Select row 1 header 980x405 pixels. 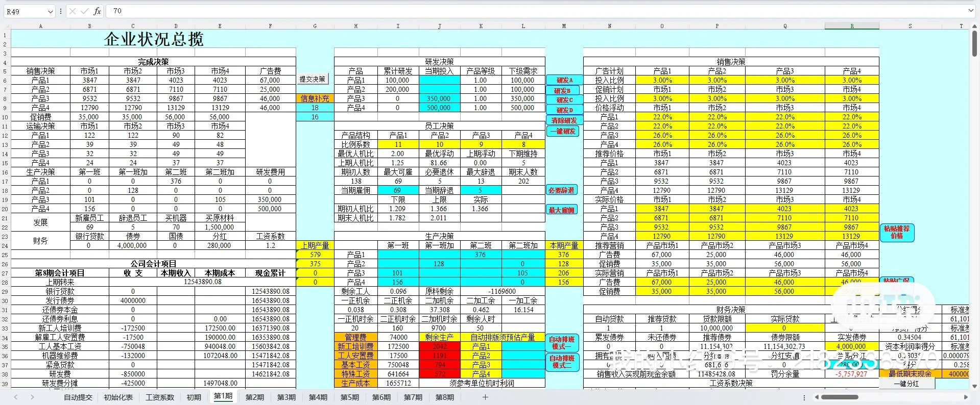tap(5, 35)
